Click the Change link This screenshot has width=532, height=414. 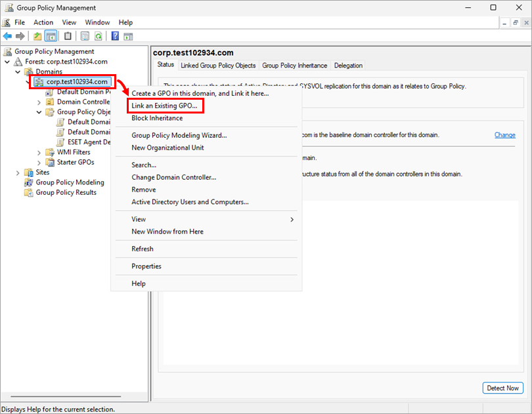tap(504, 135)
